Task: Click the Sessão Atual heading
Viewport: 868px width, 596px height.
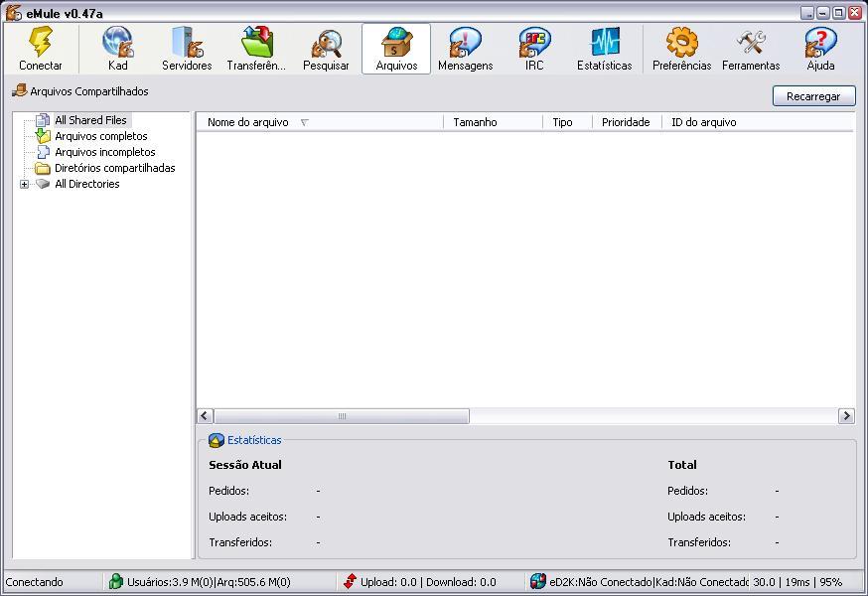Action: pos(245,465)
